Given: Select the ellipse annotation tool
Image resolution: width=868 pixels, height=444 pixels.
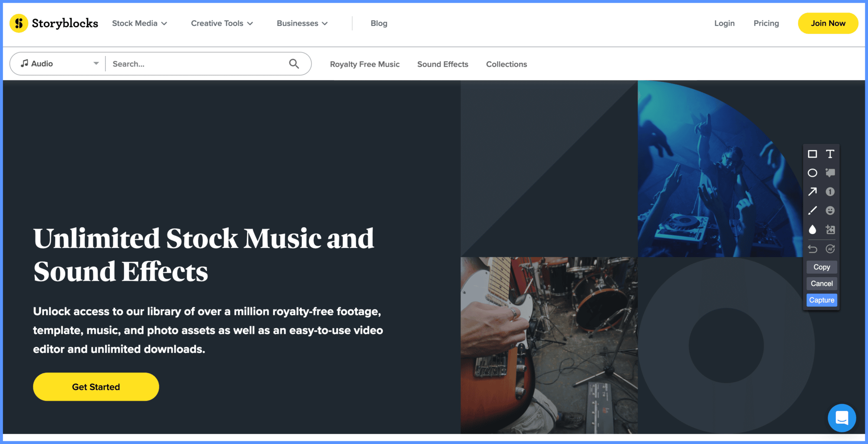Looking at the screenshot, I should pos(812,173).
